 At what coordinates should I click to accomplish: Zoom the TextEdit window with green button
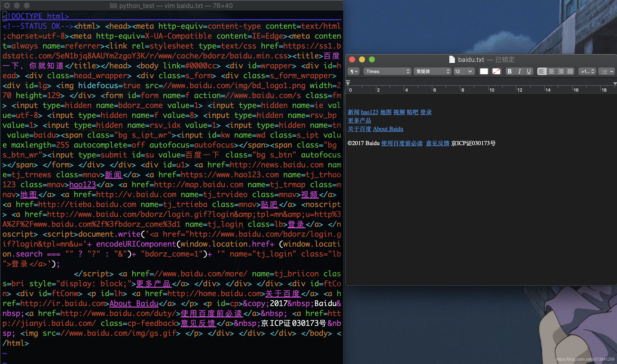(372, 59)
